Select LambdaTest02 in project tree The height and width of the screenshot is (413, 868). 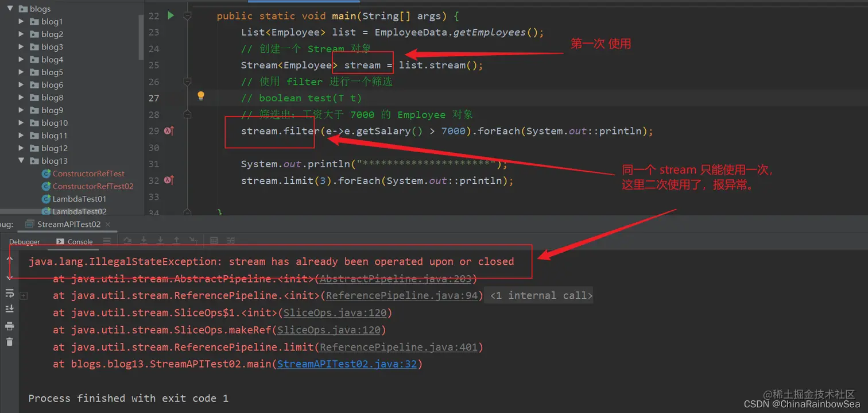tap(80, 211)
